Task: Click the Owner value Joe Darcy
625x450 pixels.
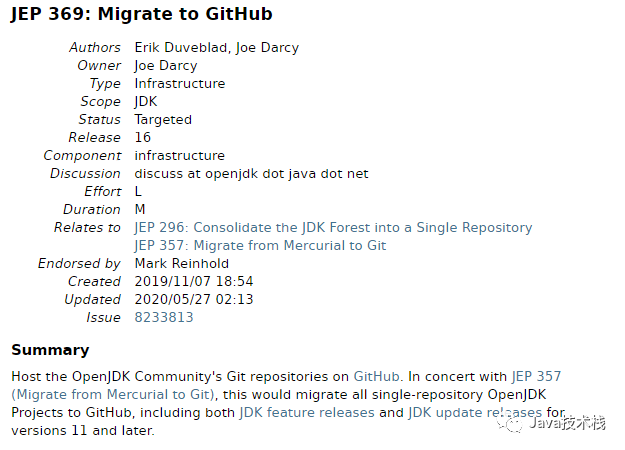Action: pos(167,65)
